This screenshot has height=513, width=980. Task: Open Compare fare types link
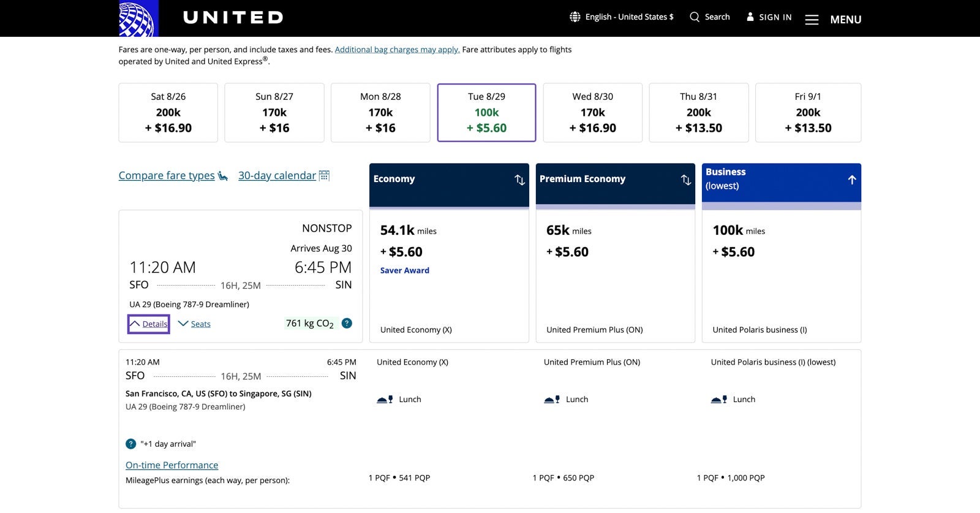point(167,175)
